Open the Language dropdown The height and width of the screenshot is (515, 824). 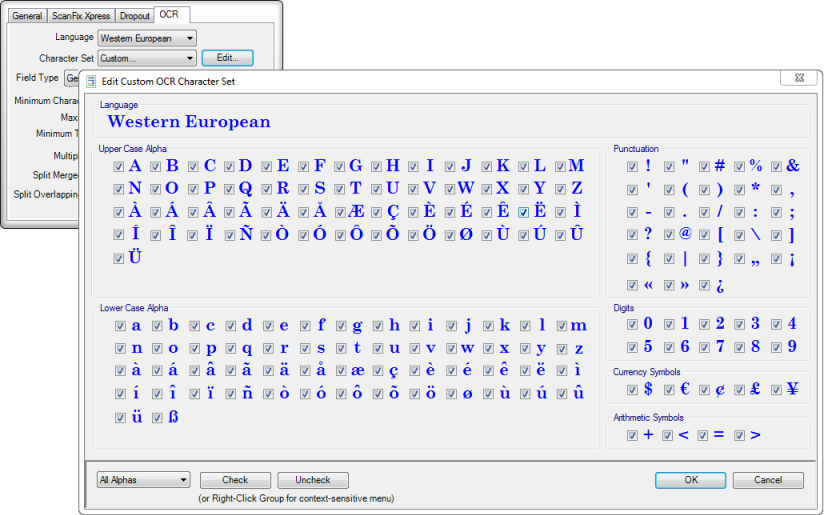click(x=148, y=39)
